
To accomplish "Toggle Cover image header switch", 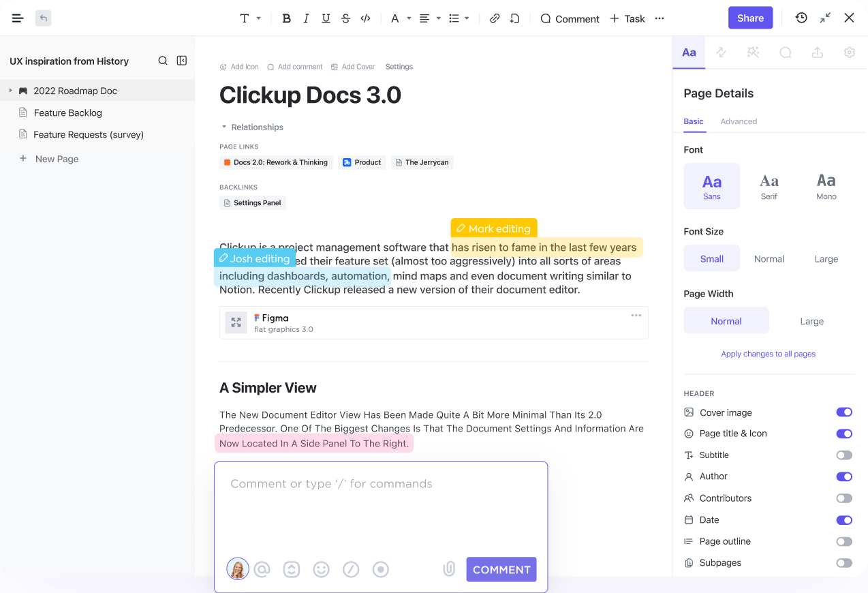I will pyautogui.click(x=844, y=412).
